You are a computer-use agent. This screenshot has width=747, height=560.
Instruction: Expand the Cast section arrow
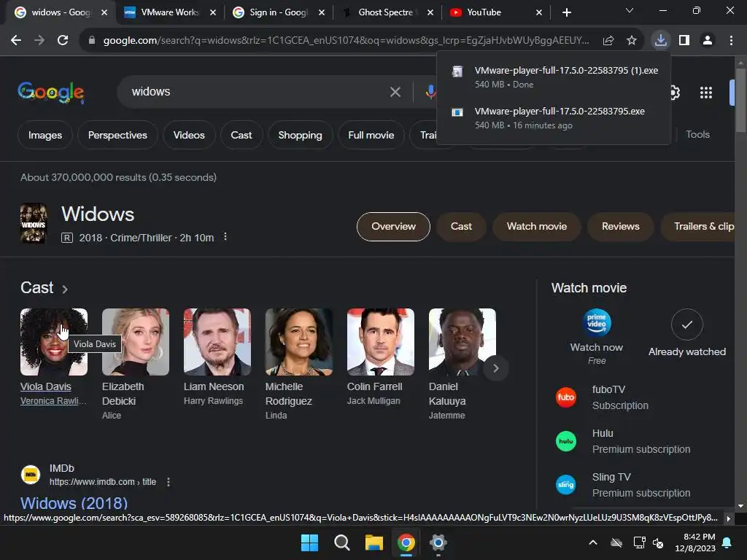65,289
